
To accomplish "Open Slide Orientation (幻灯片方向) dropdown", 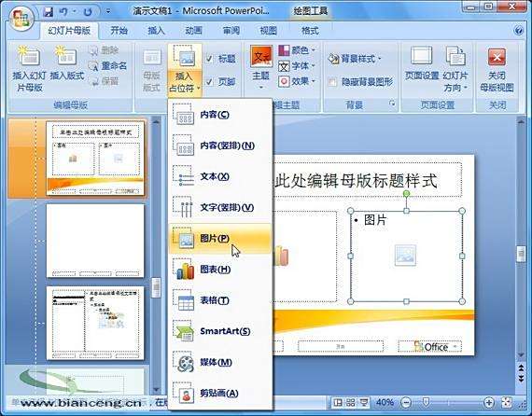I will click(455, 69).
